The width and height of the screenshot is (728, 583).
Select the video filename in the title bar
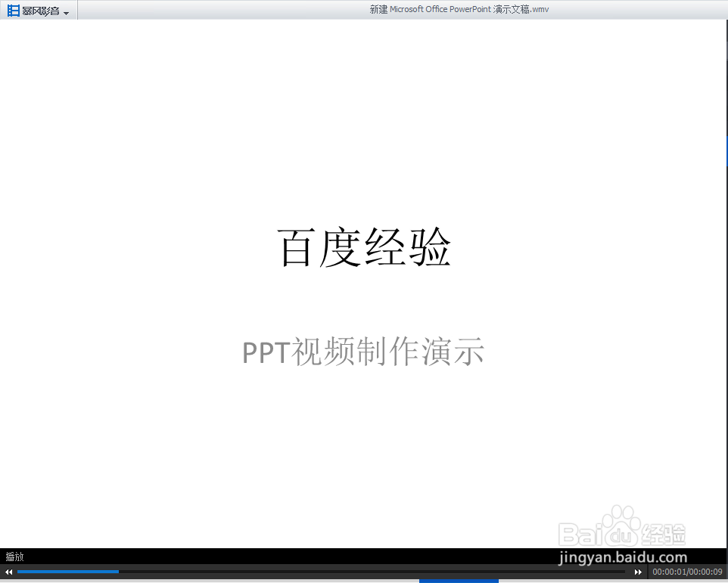pyautogui.click(x=458, y=9)
